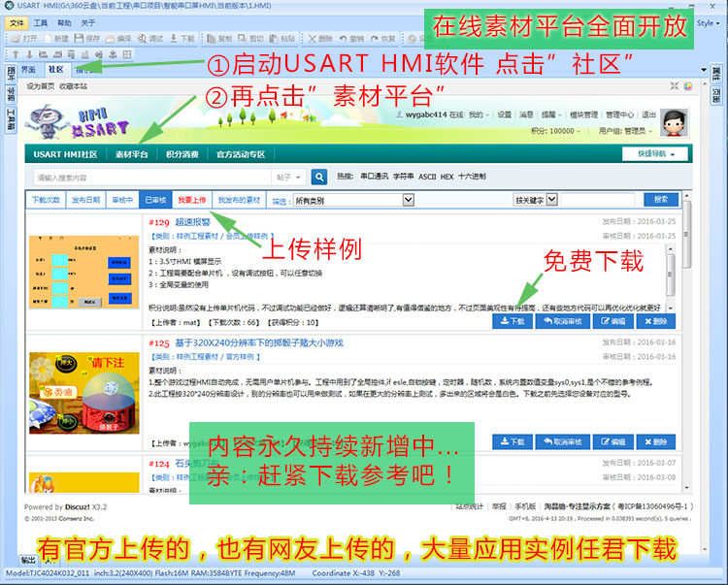728x585 pixels.
Task: Switch to the 界面 tab
Action: tap(28, 70)
